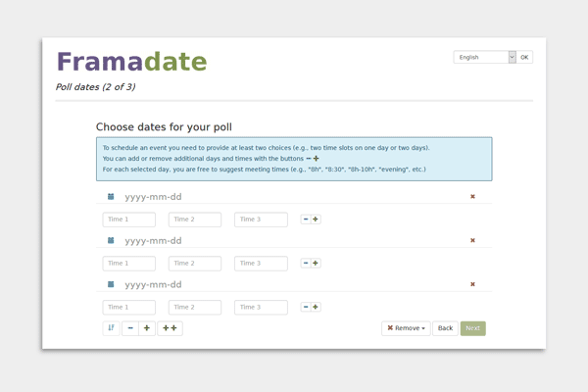Remove the second day with its X icon
This screenshot has width=588, height=392.
click(472, 240)
